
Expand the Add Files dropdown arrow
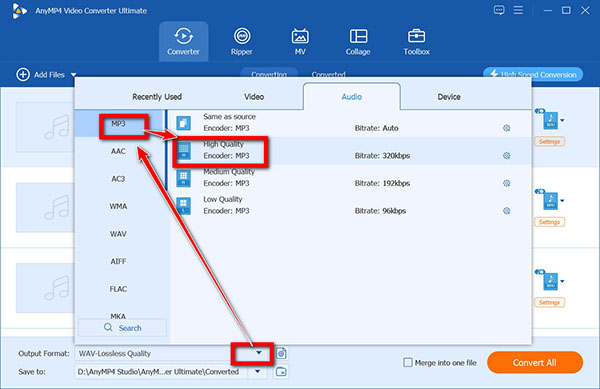coord(73,75)
